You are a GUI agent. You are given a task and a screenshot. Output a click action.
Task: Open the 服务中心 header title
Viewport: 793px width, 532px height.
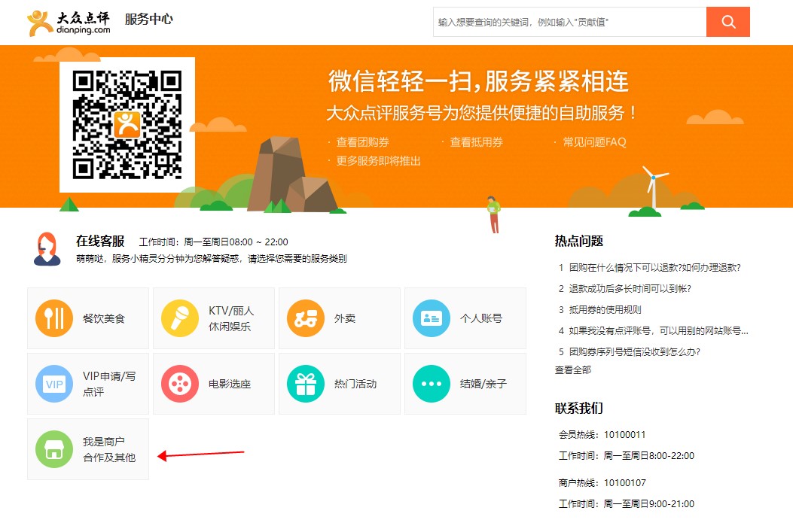pos(148,20)
